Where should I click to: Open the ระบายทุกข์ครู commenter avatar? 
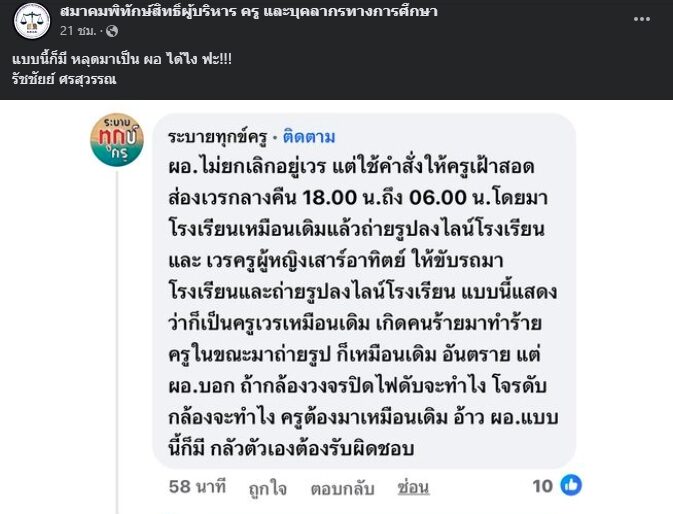click(x=117, y=140)
